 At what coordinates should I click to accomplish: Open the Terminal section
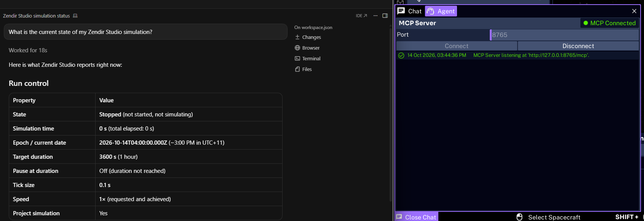click(308, 58)
